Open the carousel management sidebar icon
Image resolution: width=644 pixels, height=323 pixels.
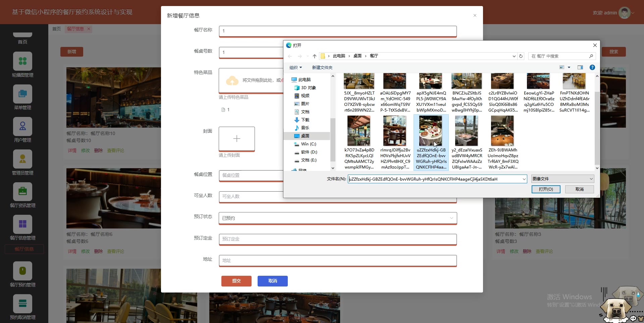pyautogui.click(x=22, y=61)
